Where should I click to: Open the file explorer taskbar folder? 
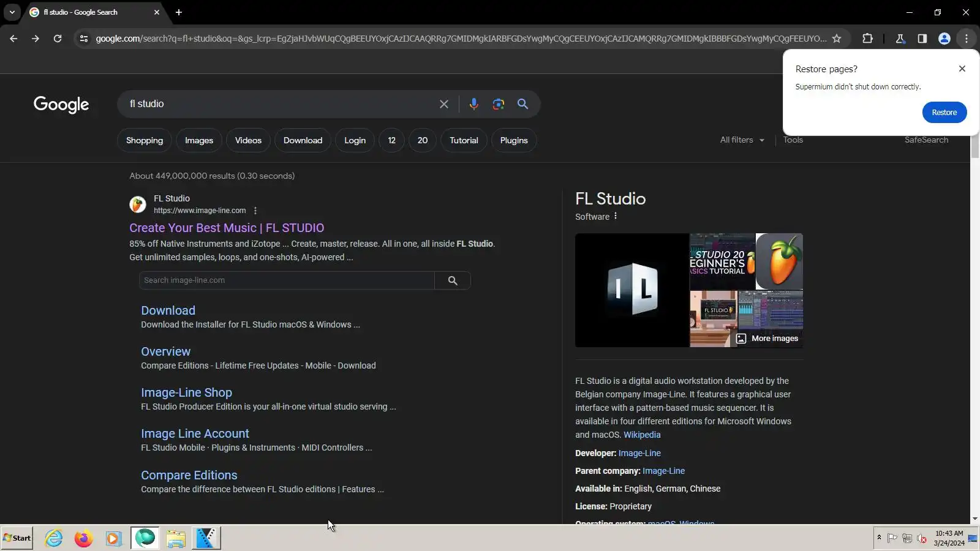[x=176, y=538]
